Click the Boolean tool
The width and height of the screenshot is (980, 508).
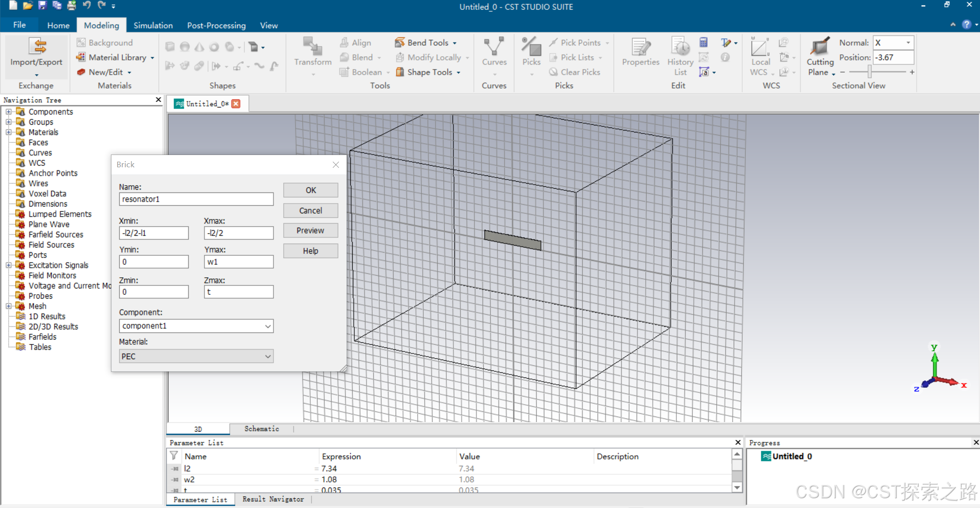[x=364, y=72]
